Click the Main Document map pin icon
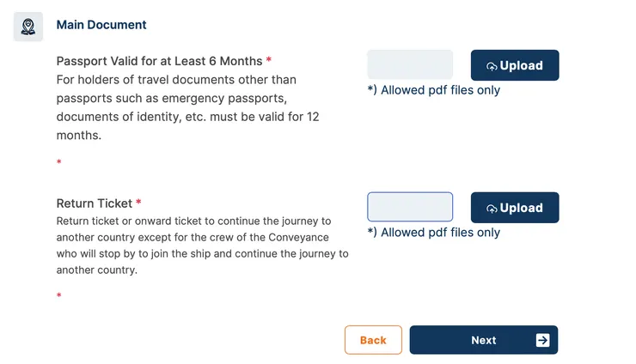Image resolution: width=636 pixels, height=364 pixels. point(28,27)
